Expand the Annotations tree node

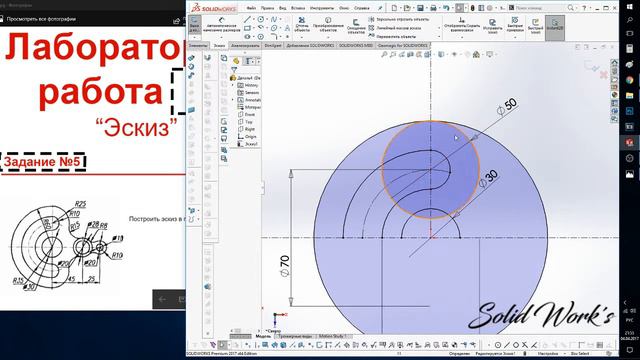(x=233, y=100)
